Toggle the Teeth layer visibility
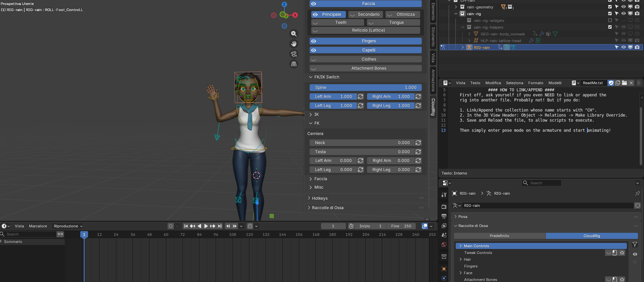This screenshot has height=282, width=644. click(337, 23)
